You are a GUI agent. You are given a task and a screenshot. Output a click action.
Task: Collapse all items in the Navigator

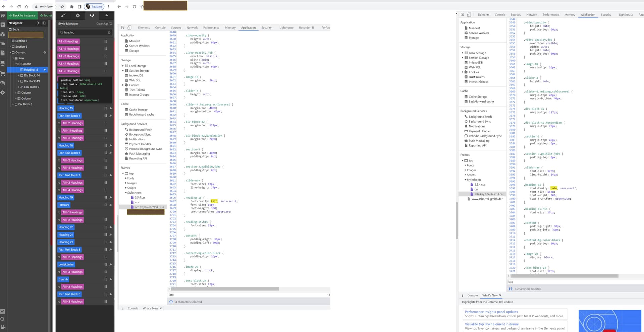[x=38, y=23]
